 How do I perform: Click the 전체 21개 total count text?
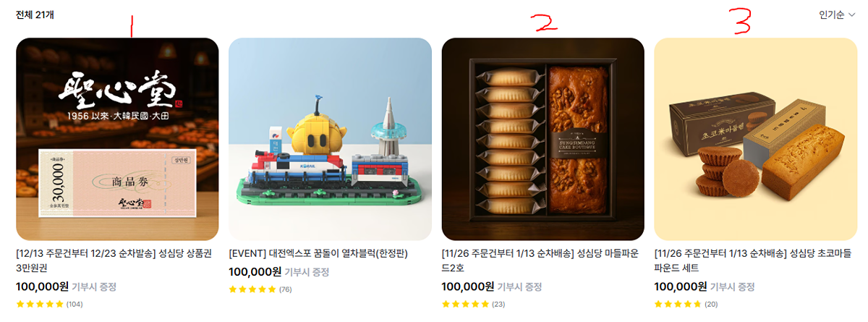click(35, 14)
